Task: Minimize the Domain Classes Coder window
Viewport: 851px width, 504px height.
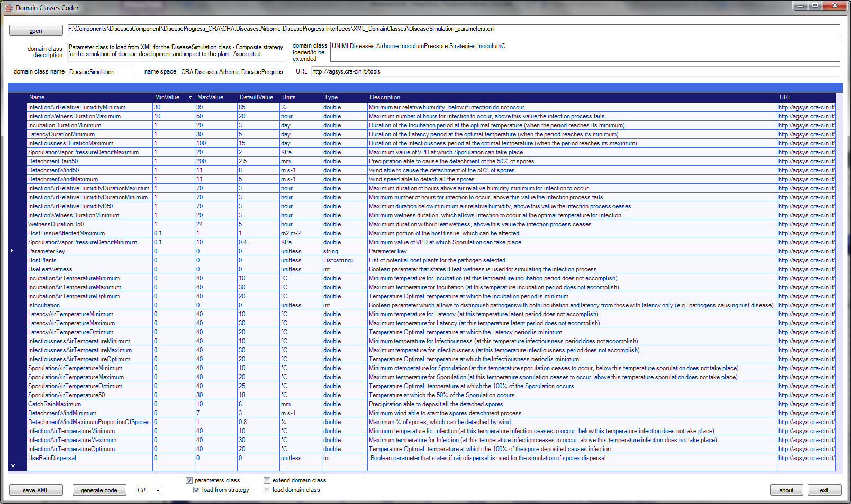Action: click(x=800, y=6)
